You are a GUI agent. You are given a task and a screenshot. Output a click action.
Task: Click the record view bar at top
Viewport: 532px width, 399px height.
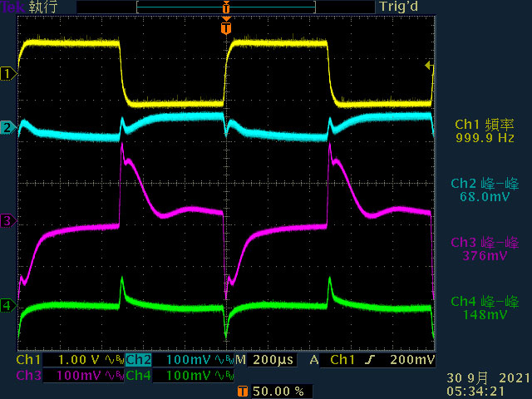pyautogui.click(x=226, y=7)
